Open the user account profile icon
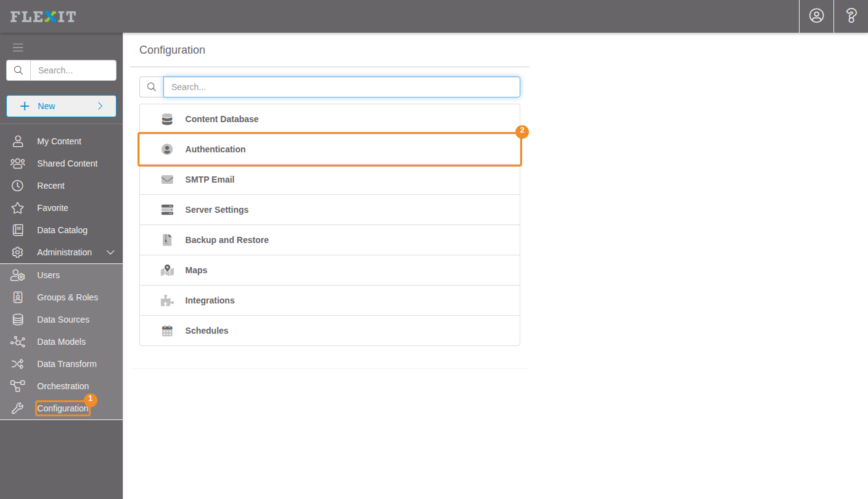Viewport: 868px width, 499px height. click(x=817, y=16)
